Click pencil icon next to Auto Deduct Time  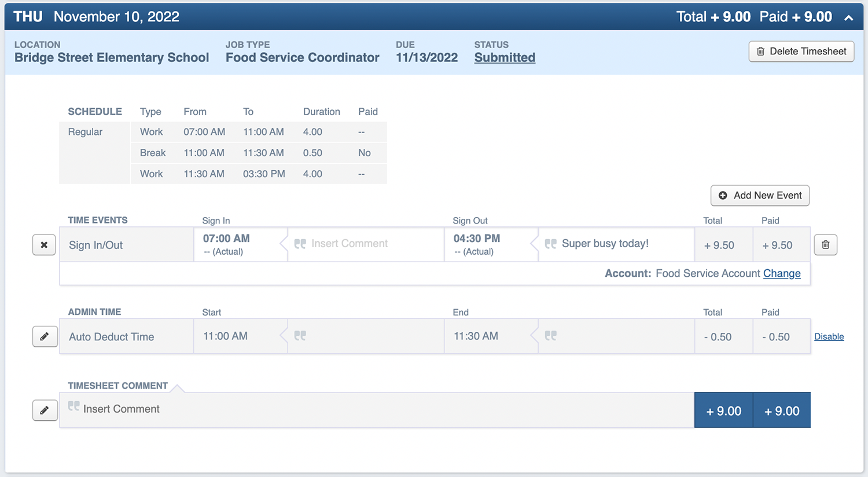click(x=45, y=336)
